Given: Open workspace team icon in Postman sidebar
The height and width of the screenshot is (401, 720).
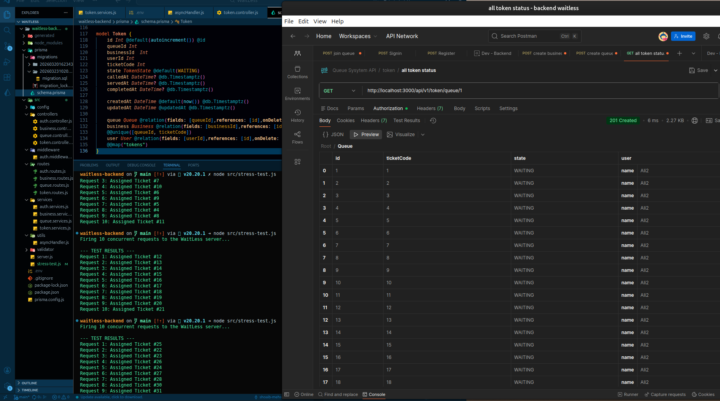Looking at the screenshot, I should coord(297,54).
